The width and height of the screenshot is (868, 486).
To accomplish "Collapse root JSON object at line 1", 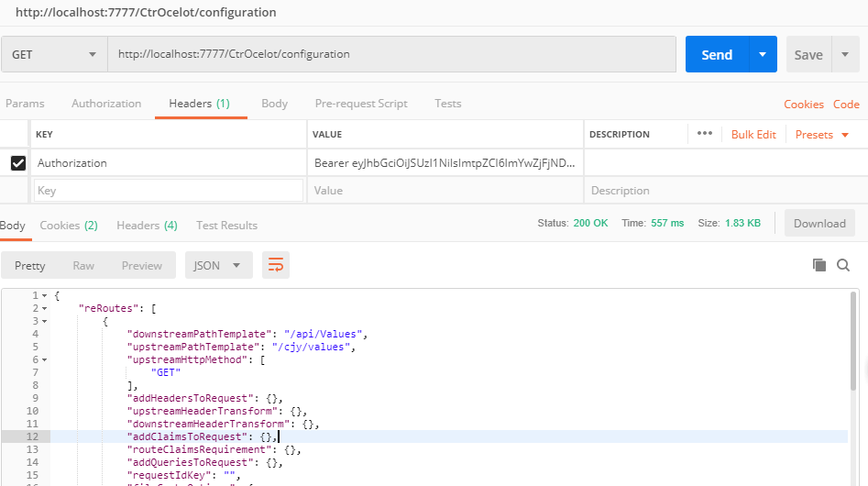I will [x=44, y=295].
